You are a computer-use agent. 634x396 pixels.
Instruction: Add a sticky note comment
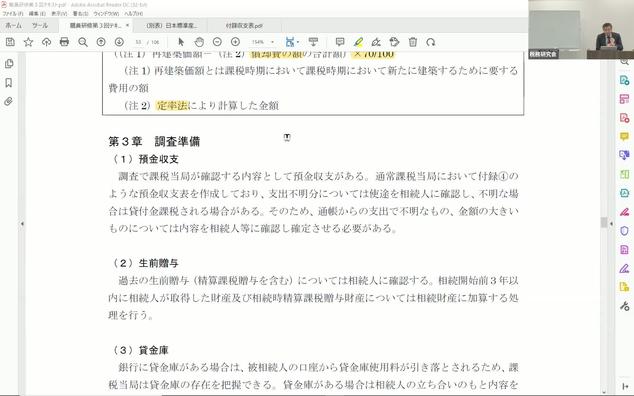point(340,42)
